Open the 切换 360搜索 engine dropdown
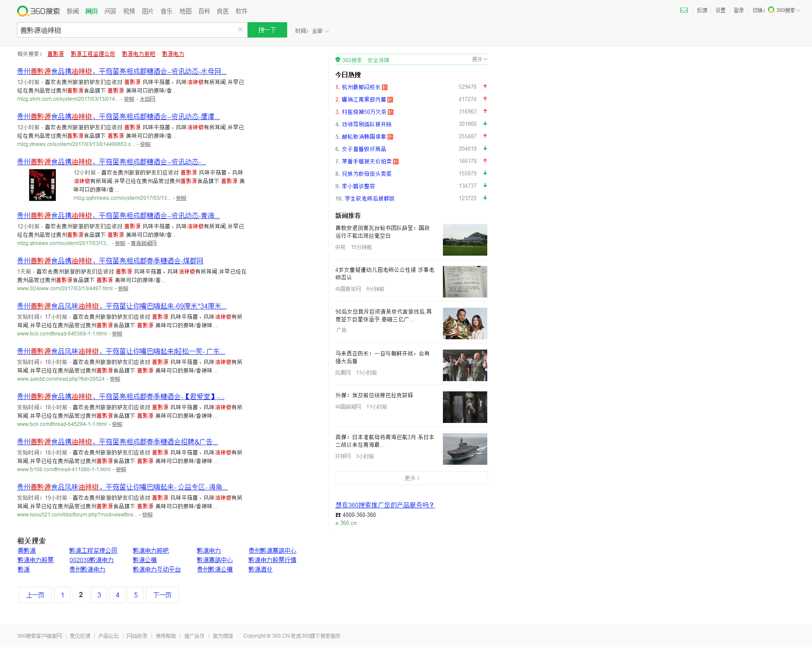 pos(784,10)
